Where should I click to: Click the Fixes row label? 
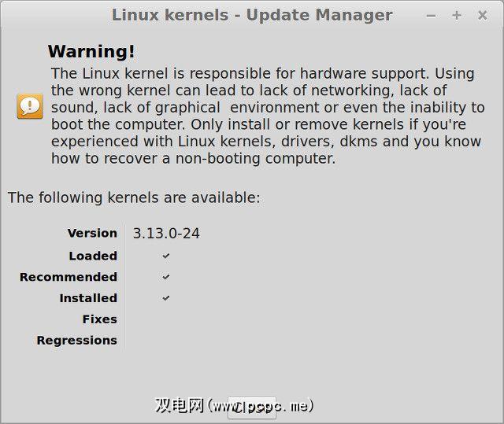(99, 319)
